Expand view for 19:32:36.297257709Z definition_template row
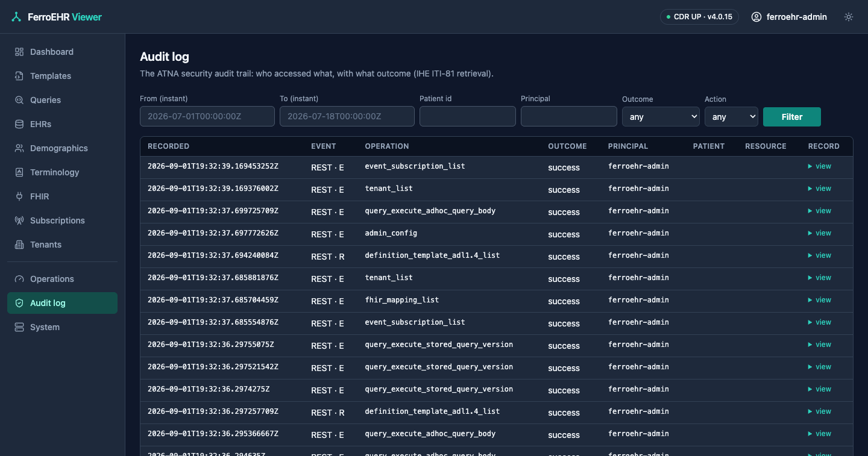The width and height of the screenshot is (868, 456). click(x=819, y=411)
